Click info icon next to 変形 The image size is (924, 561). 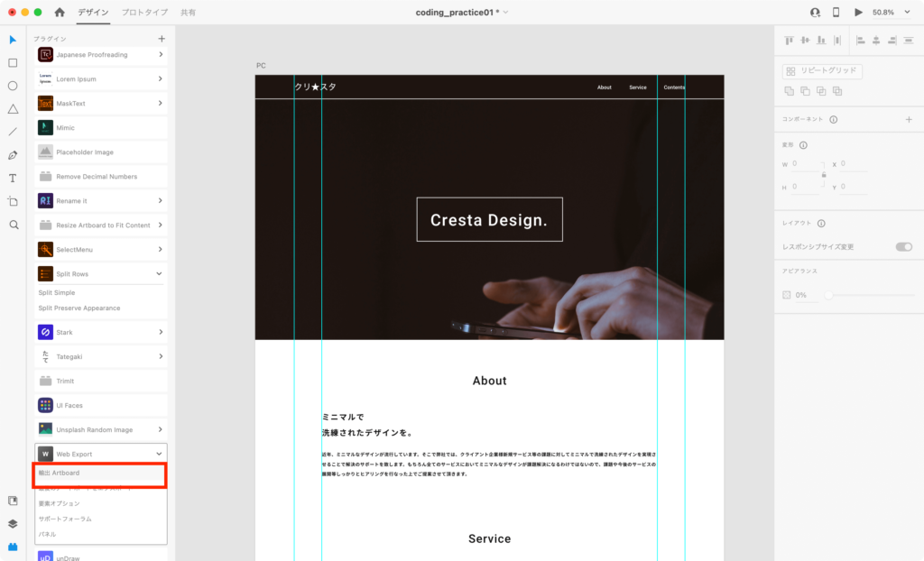pyautogui.click(x=803, y=145)
